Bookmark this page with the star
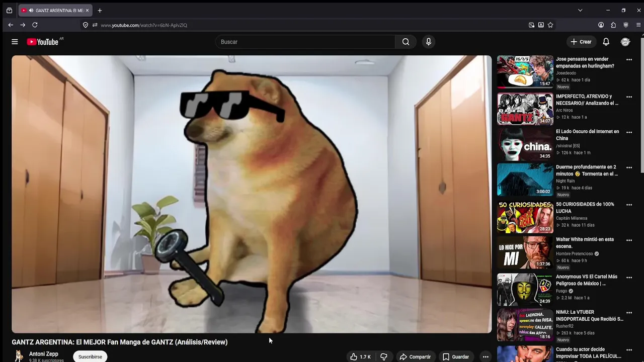The image size is (644, 362). 550,25
